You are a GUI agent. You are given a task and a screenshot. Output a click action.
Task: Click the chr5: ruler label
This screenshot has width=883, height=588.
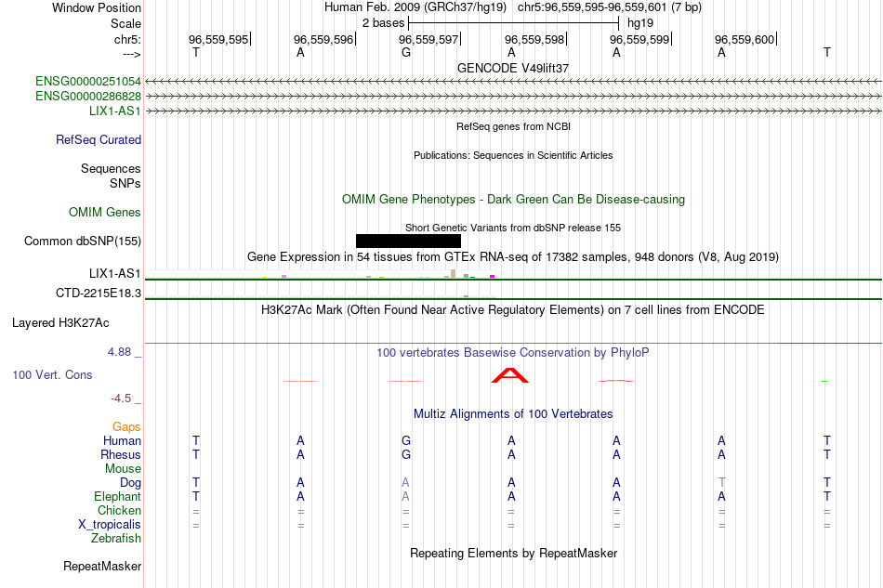coord(128,39)
